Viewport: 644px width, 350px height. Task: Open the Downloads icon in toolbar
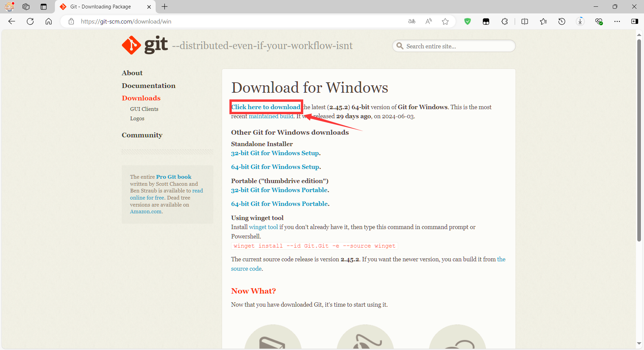click(x=580, y=21)
